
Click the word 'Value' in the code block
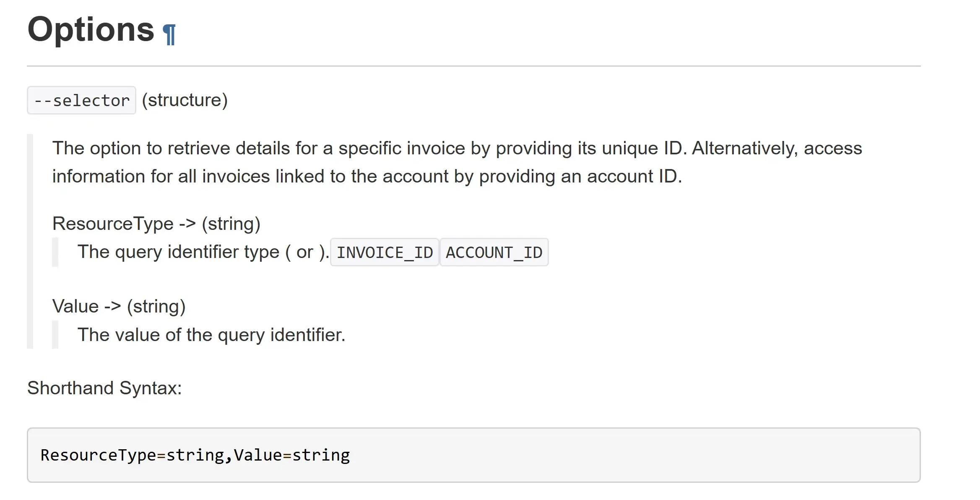[x=258, y=455]
